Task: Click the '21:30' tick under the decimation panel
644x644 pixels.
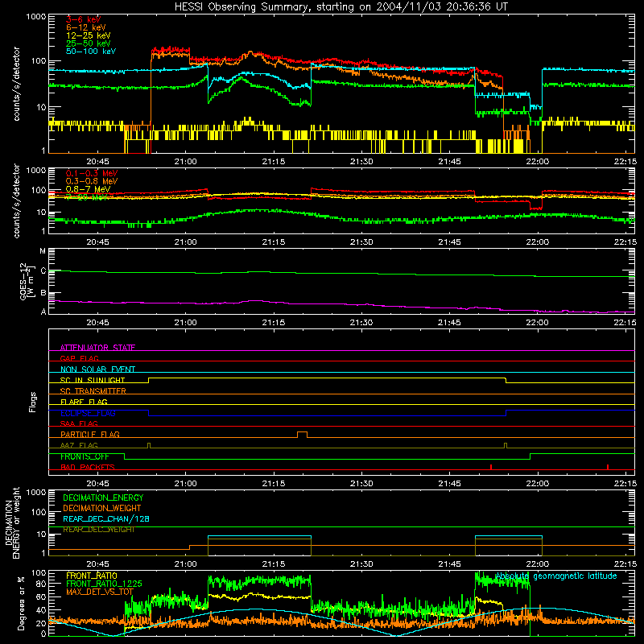Action: click(x=361, y=564)
